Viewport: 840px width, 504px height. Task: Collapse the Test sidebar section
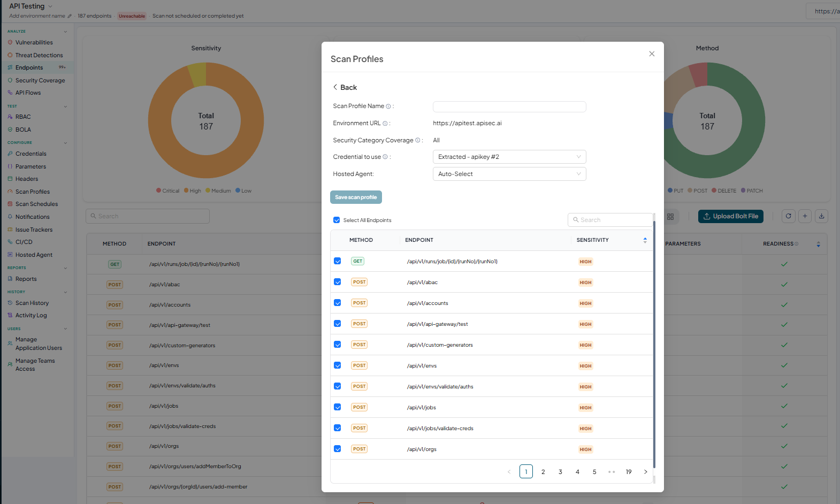pos(65,106)
